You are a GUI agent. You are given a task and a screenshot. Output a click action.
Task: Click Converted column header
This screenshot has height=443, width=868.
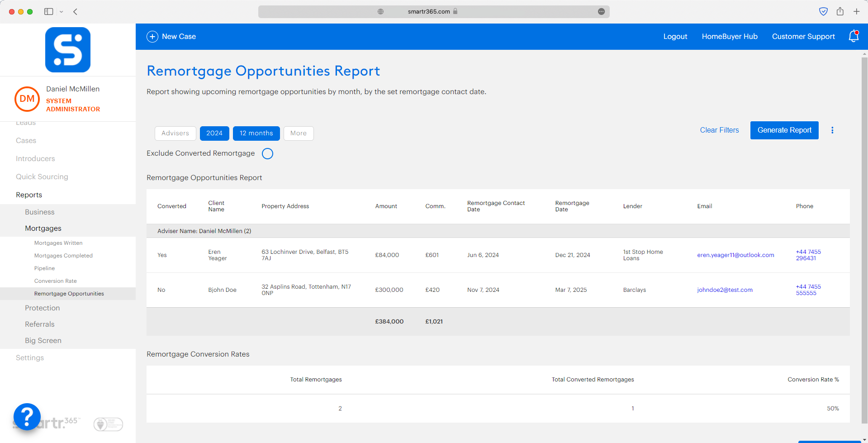pyautogui.click(x=172, y=206)
